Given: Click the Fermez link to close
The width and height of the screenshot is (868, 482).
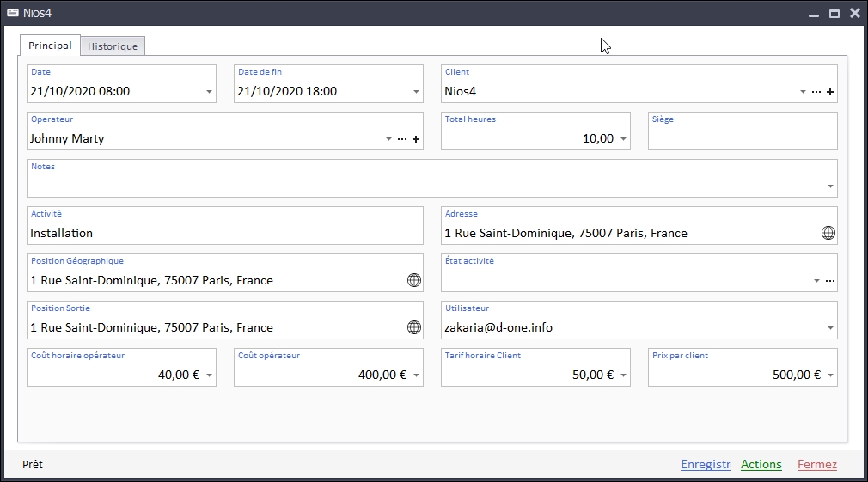Looking at the screenshot, I should (816, 465).
